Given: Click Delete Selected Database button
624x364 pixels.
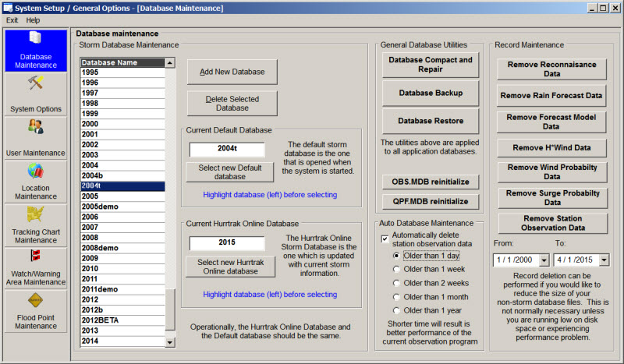Looking at the screenshot, I should tap(232, 104).
